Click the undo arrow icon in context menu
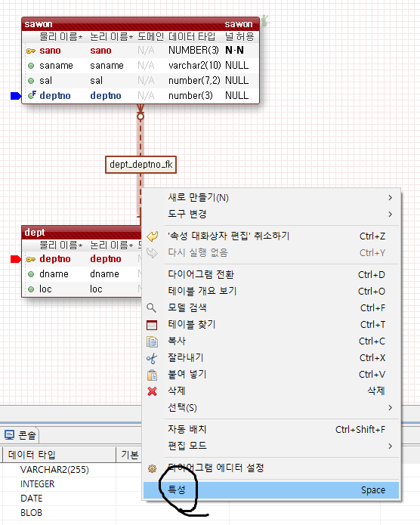The height and width of the screenshot is (525, 420). [153, 236]
